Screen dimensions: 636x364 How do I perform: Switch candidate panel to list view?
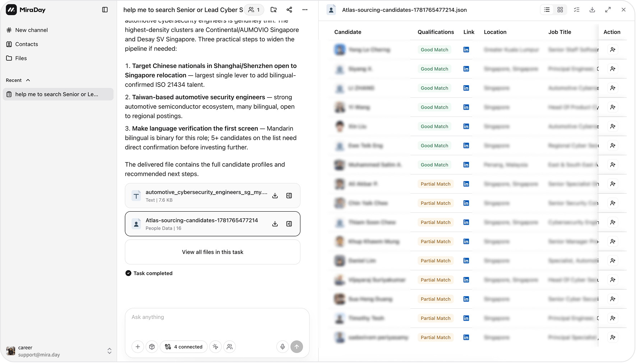coord(547,10)
